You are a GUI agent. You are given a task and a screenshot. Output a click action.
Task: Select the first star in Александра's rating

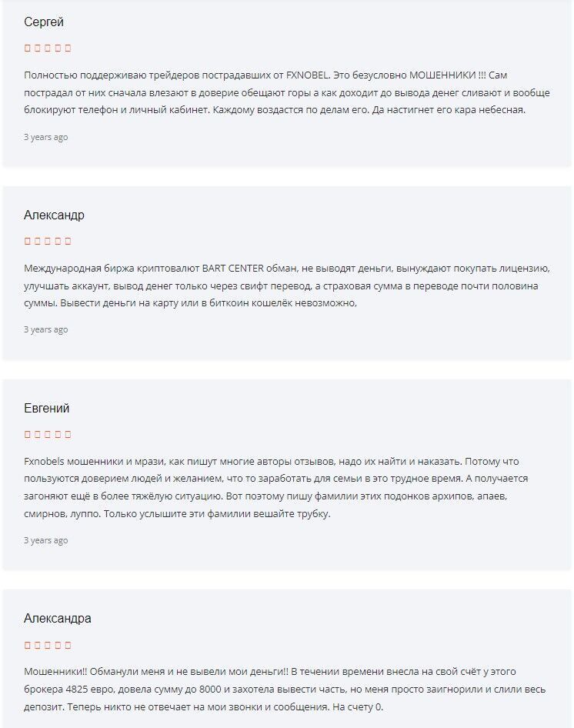pyautogui.click(x=27, y=645)
